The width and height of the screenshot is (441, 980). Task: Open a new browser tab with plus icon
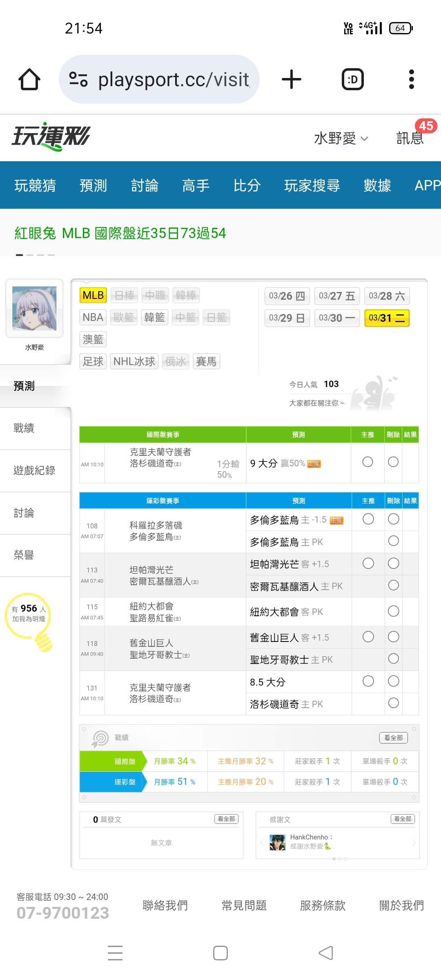[292, 79]
